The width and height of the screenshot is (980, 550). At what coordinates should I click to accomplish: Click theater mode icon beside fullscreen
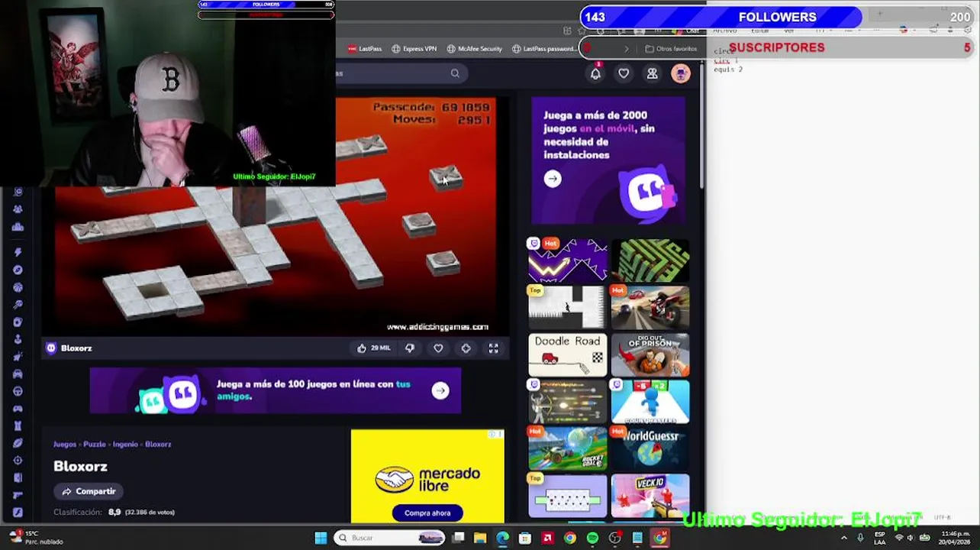click(466, 348)
